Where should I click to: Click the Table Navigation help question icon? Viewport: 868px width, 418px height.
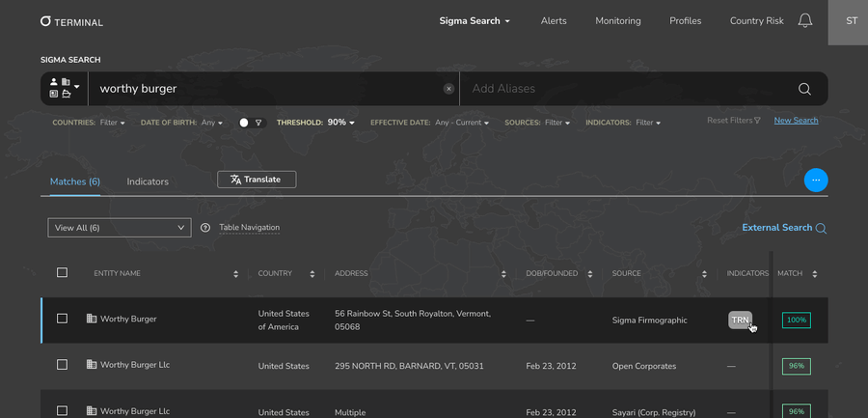[205, 228]
